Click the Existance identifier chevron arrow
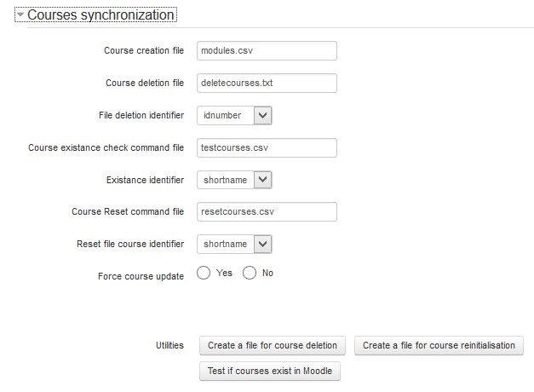 (262, 180)
